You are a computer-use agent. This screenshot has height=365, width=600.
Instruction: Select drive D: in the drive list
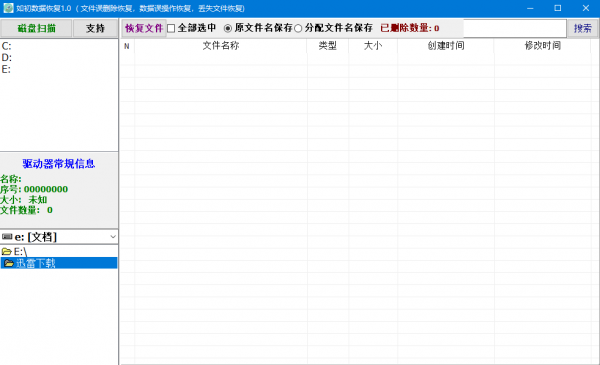tap(7, 58)
